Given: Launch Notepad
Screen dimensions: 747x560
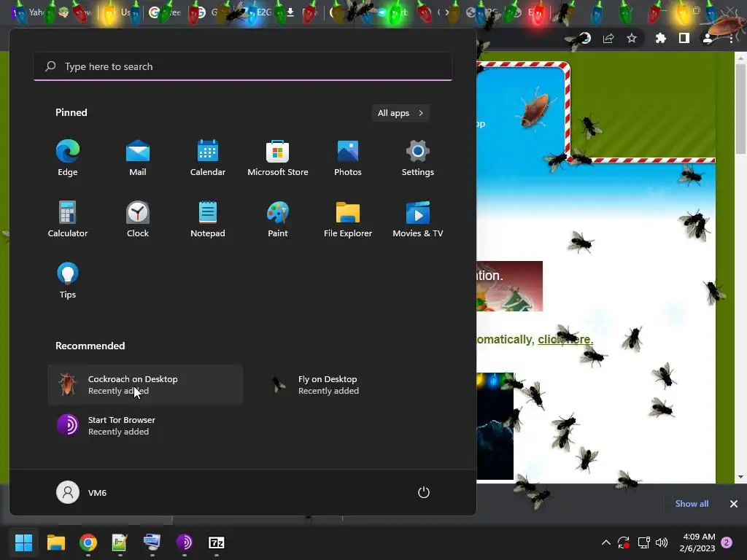Looking at the screenshot, I should (208, 219).
